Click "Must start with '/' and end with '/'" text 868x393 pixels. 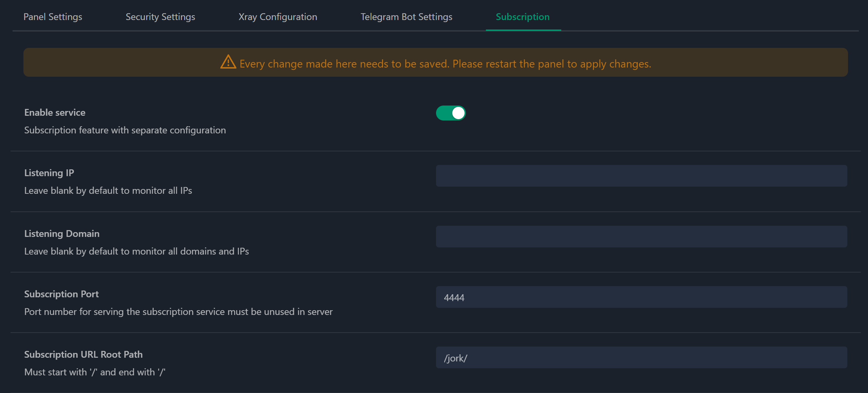95,372
